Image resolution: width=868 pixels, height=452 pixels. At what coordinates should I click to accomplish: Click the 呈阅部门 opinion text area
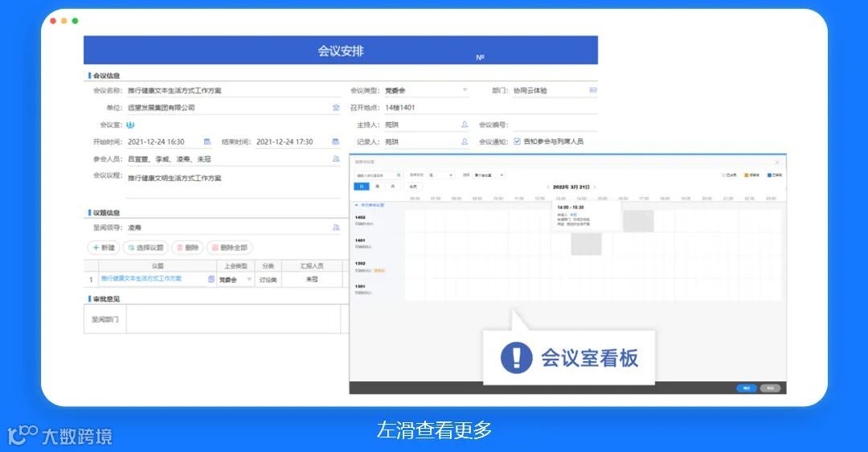pyautogui.click(x=234, y=319)
